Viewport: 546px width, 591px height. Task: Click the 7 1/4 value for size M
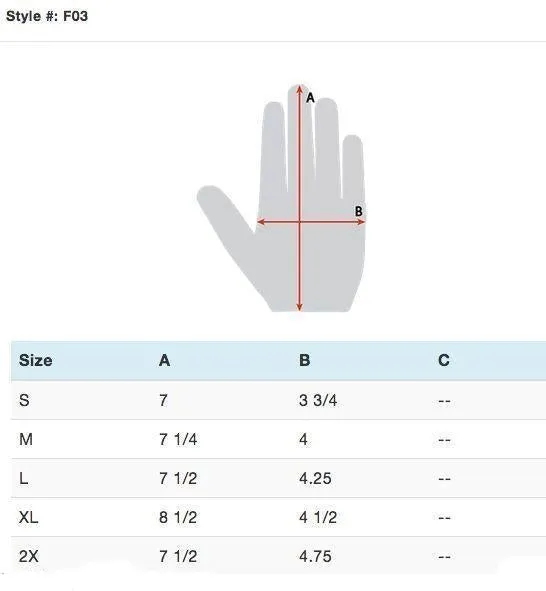click(x=178, y=439)
